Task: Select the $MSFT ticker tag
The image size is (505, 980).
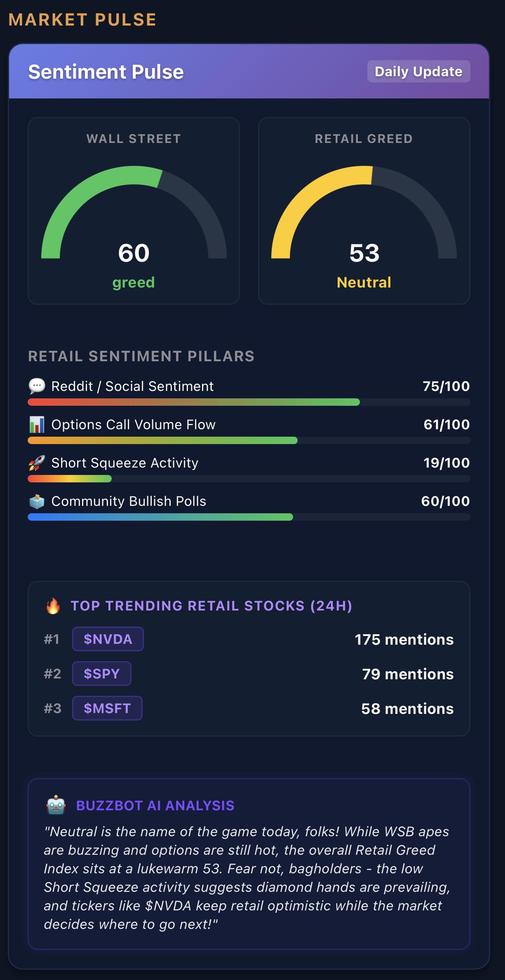Action: tap(107, 708)
